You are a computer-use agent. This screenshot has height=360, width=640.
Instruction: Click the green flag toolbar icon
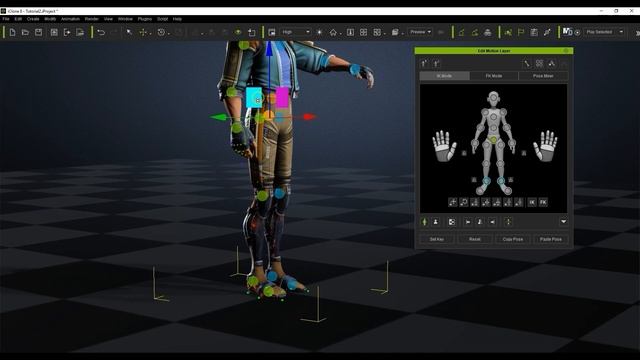[521, 32]
